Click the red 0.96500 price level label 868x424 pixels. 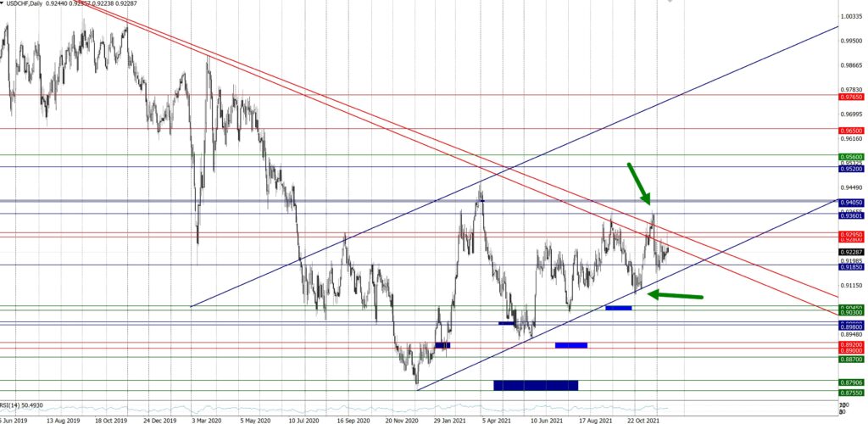coord(851,130)
